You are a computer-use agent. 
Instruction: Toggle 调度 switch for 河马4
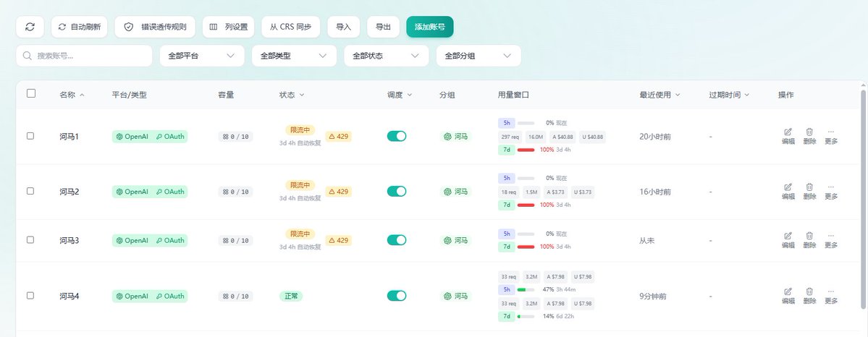point(397,296)
